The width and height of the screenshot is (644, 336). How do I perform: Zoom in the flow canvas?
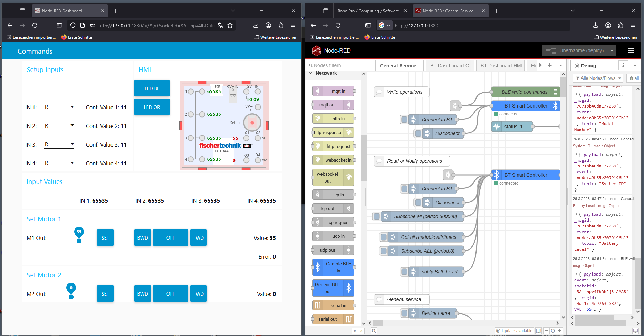pyautogui.click(x=559, y=331)
